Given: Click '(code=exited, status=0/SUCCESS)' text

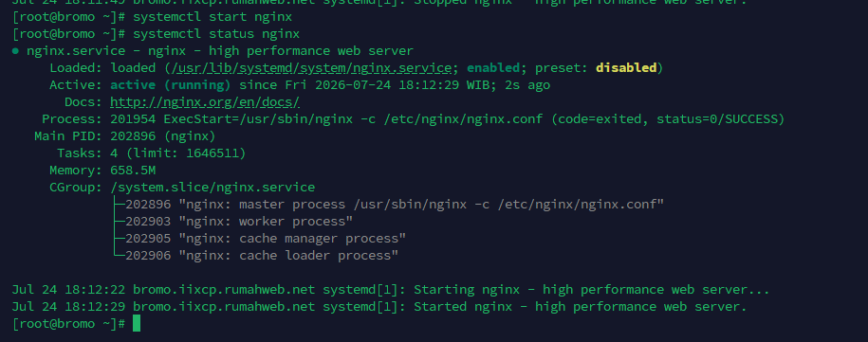Looking at the screenshot, I should click(668, 119).
